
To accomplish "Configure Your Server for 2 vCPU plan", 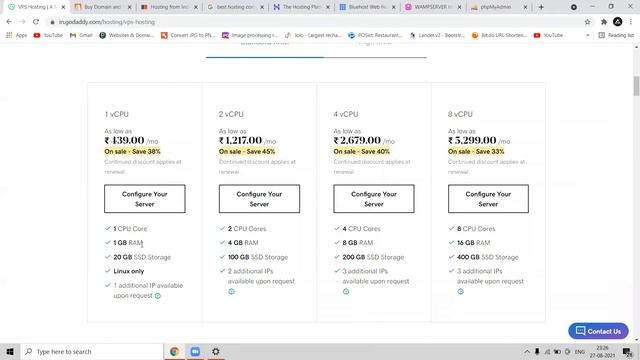I will [x=259, y=199].
